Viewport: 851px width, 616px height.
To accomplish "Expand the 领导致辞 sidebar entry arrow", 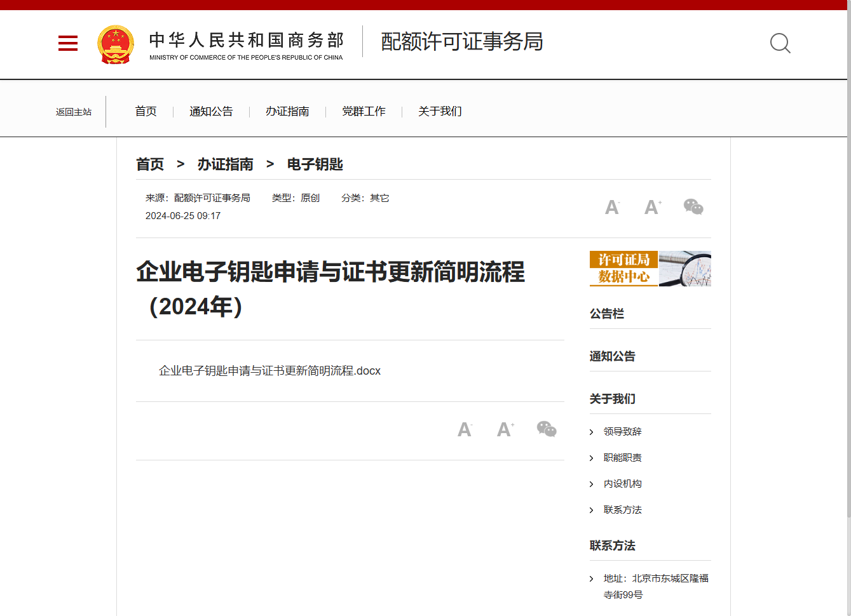I will pyautogui.click(x=592, y=432).
